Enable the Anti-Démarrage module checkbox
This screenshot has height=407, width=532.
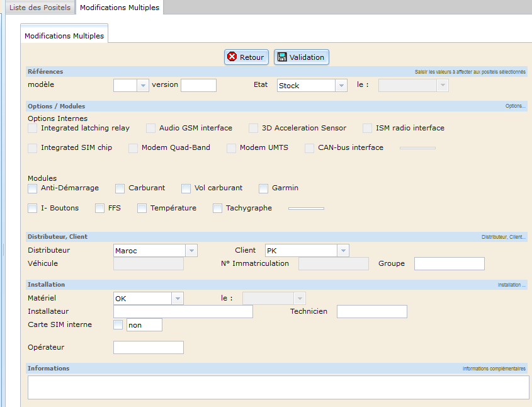pos(33,188)
